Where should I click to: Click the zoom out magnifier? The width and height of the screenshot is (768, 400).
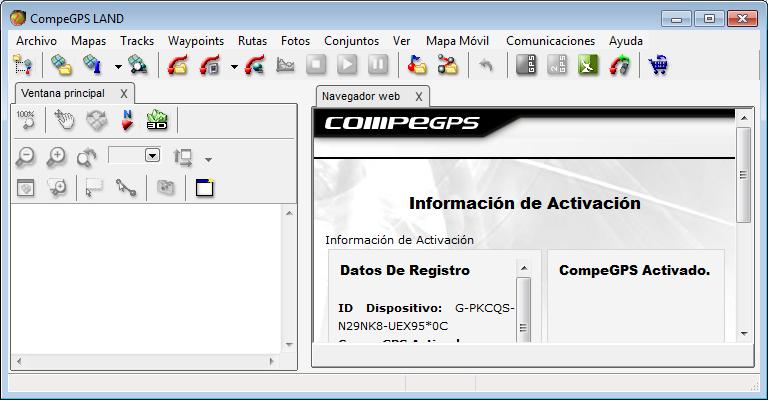point(26,157)
